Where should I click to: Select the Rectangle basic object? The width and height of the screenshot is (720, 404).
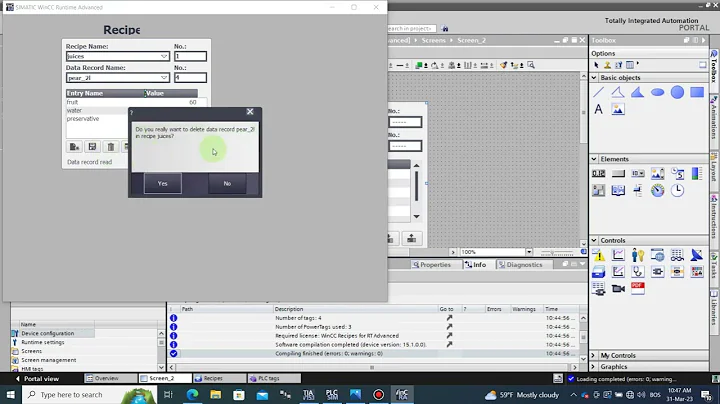point(697,92)
